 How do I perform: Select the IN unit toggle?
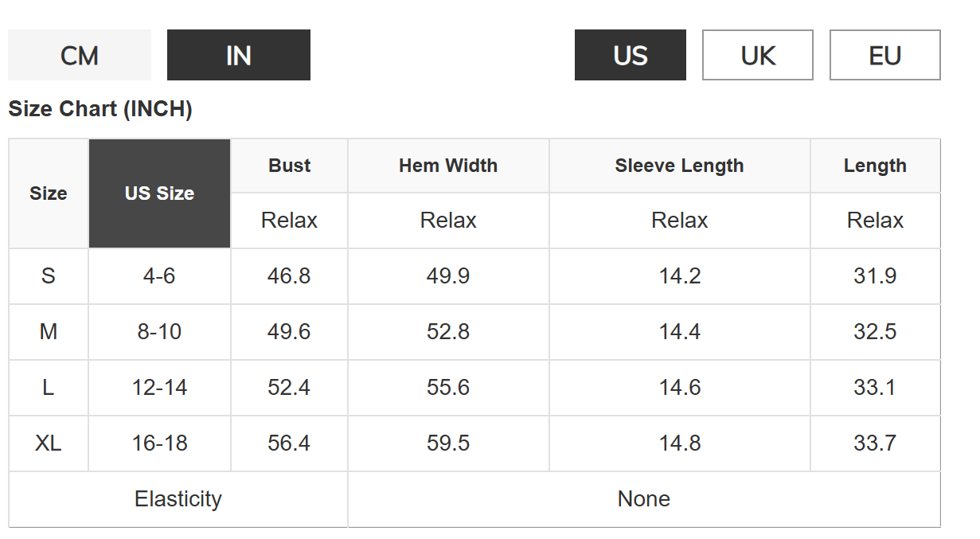239,56
